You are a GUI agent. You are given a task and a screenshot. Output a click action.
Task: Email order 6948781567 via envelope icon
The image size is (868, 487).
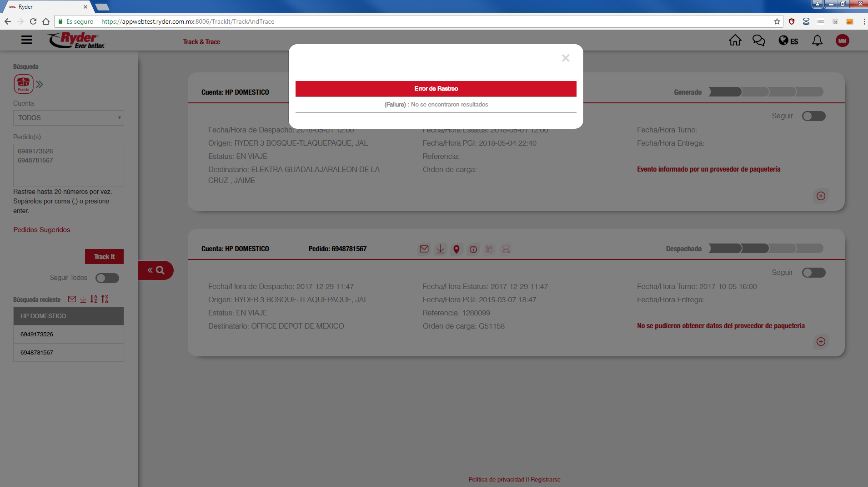click(424, 249)
